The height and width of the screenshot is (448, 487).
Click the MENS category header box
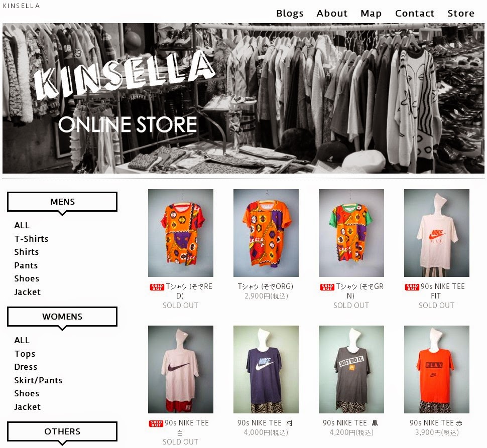point(62,202)
